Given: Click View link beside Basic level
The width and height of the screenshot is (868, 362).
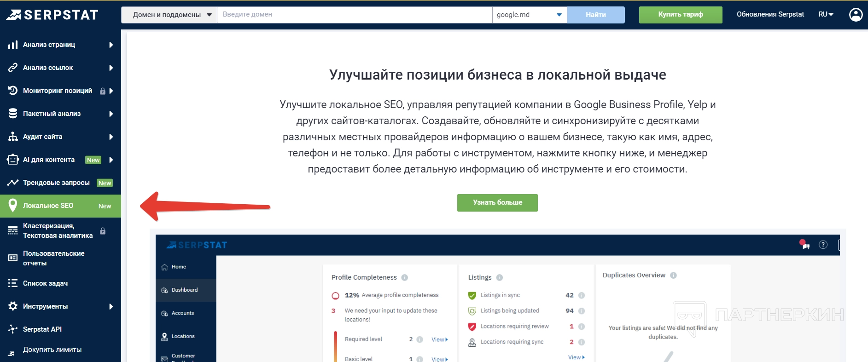Looking at the screenshot, I should [440, 359].
